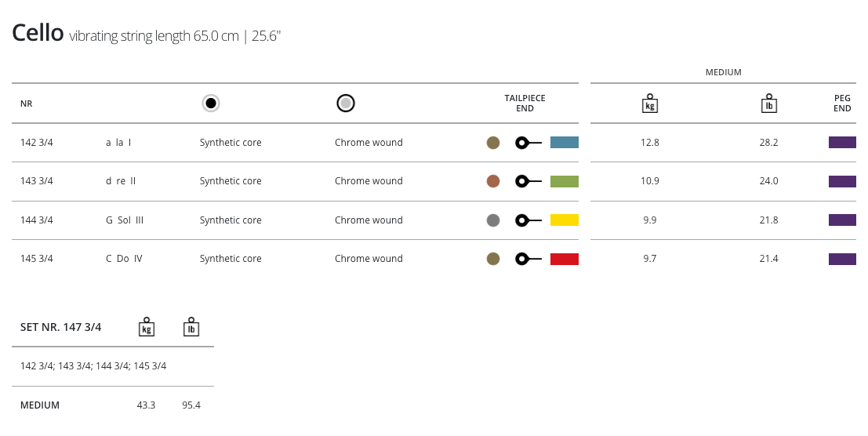This screenshot has height=436, width=868.
Task: Click the winding material icon in header
Action: coord(346,104)
